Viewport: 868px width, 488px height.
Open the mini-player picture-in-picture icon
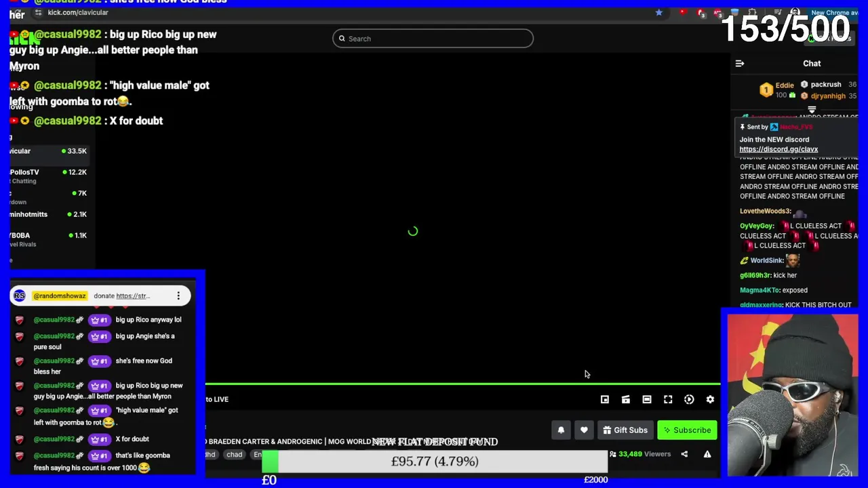click(x=605, y=400)
